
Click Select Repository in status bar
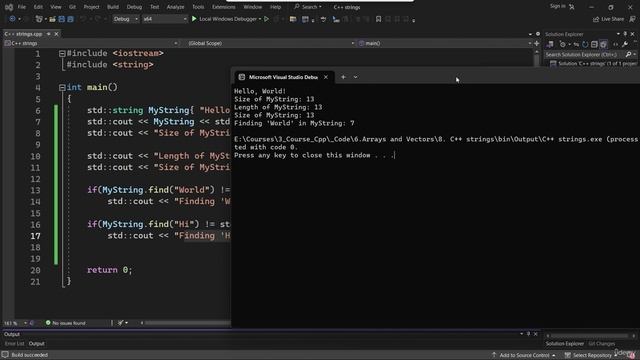[591, 355]
